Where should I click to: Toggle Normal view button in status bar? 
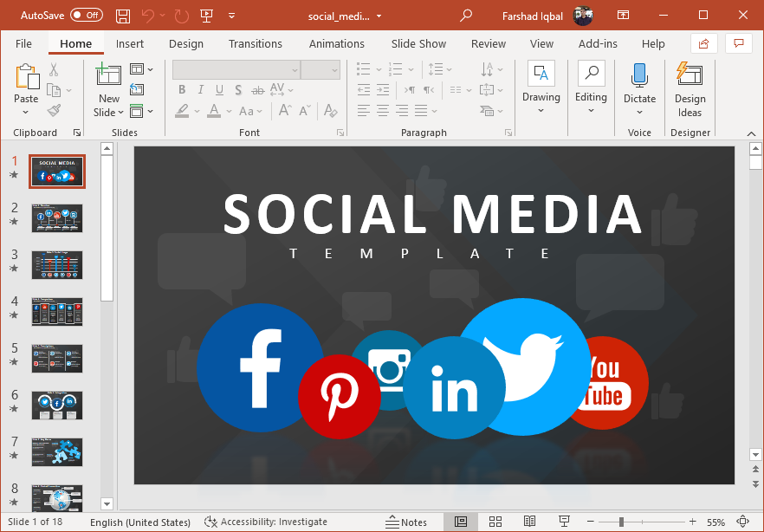click(461, 522)
